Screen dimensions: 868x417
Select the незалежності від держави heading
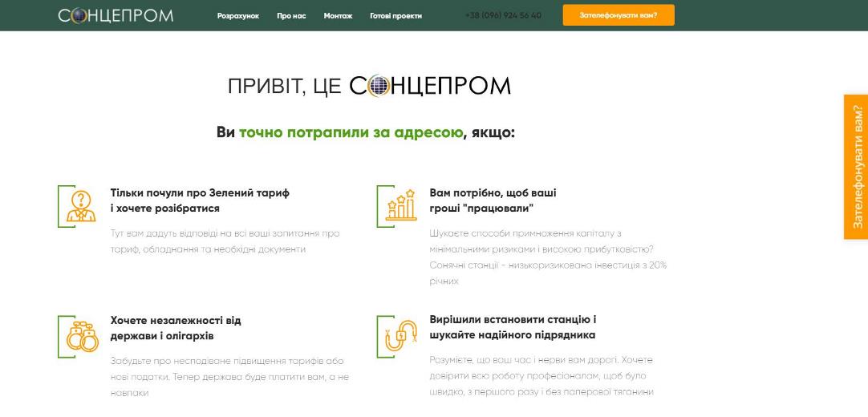[x=176, y=328]
